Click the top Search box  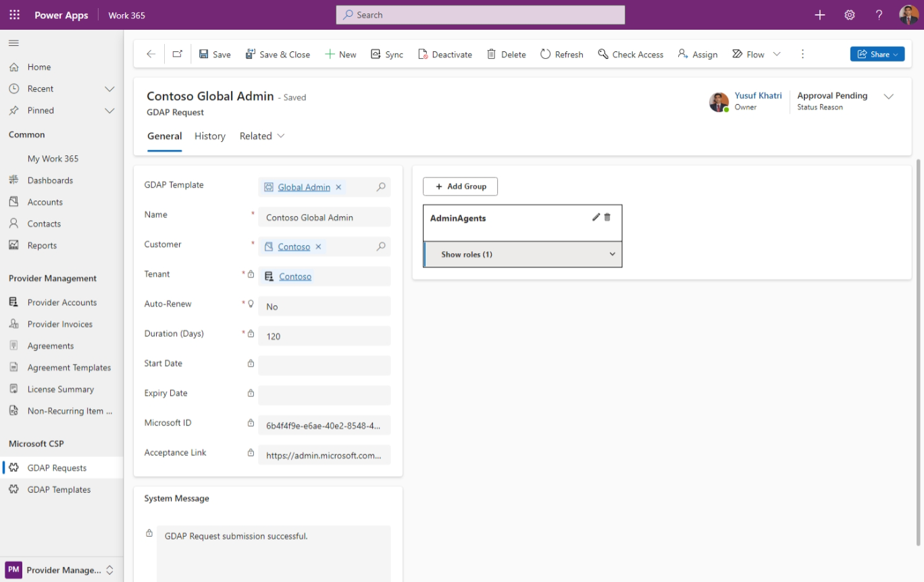point(480,15)
